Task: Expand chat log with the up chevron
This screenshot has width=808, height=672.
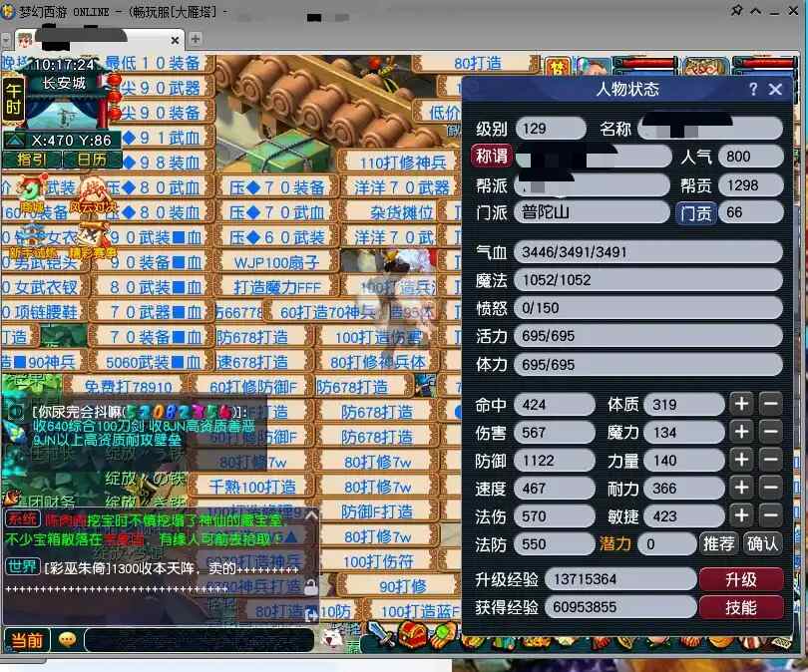Action: (x=312, y=514)
